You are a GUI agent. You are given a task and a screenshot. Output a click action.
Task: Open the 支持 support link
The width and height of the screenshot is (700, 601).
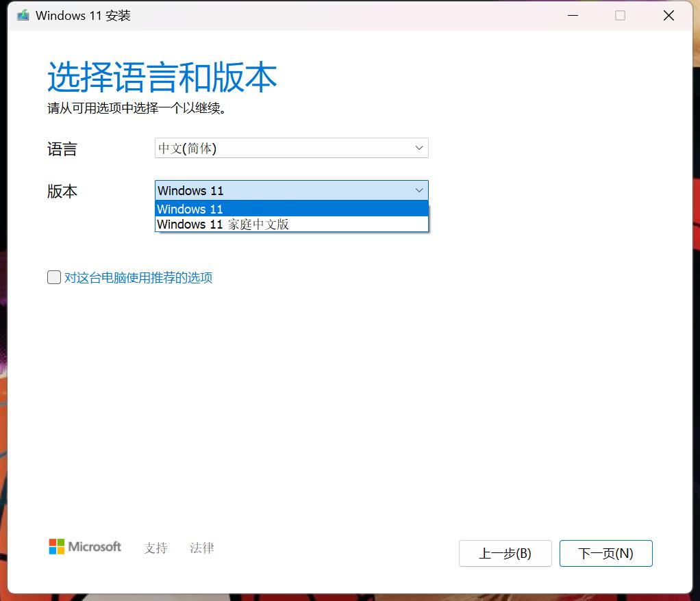155,548
